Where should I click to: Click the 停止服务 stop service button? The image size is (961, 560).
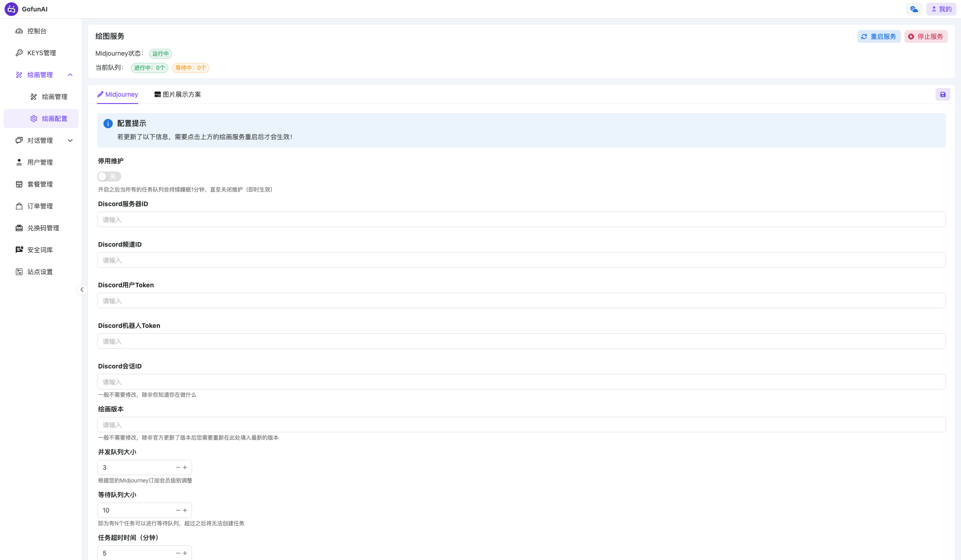[x=926, y=36]
